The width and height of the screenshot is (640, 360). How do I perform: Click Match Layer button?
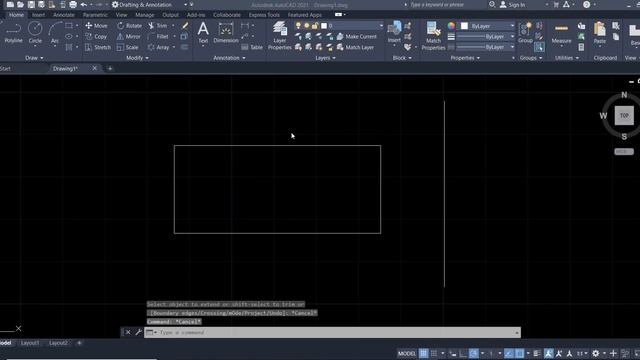tap(355, 47)
